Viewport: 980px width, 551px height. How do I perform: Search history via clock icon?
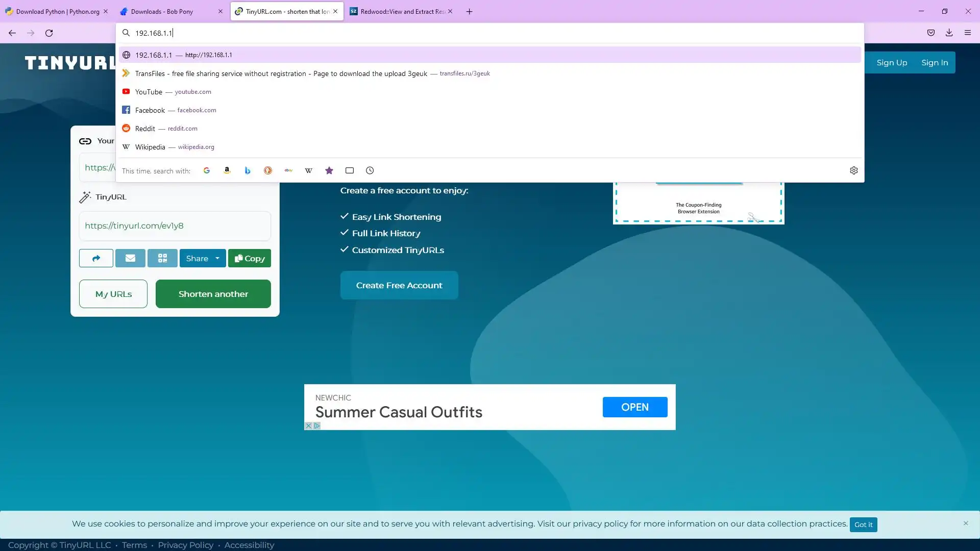click(370, 170)
